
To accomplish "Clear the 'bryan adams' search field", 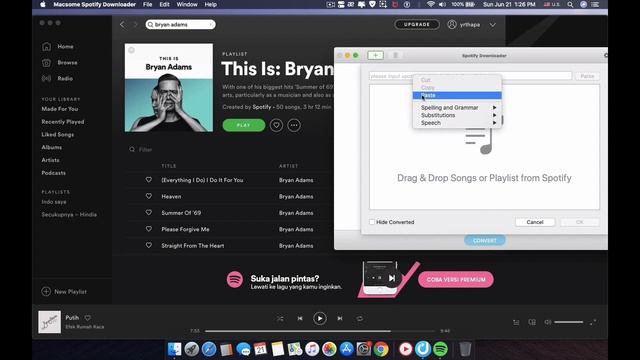I will tap(211, 24).
